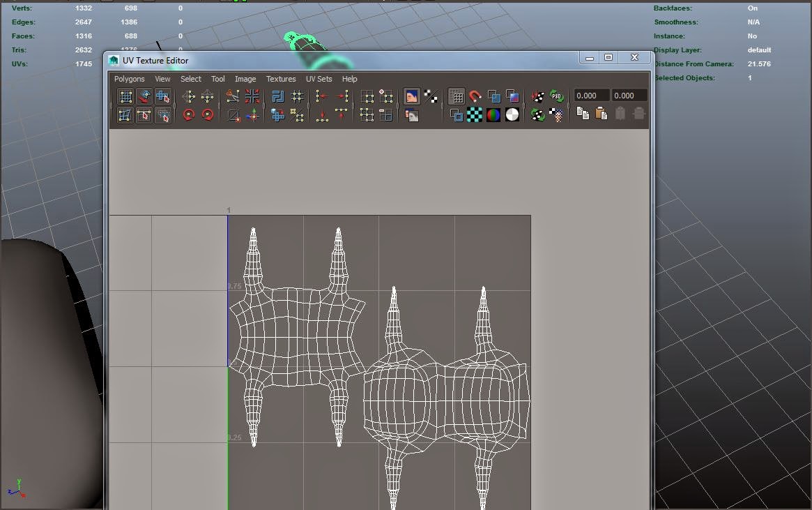Display alpha channel
This screenshot has height=510, width=812.
click(x=512, y=115)
